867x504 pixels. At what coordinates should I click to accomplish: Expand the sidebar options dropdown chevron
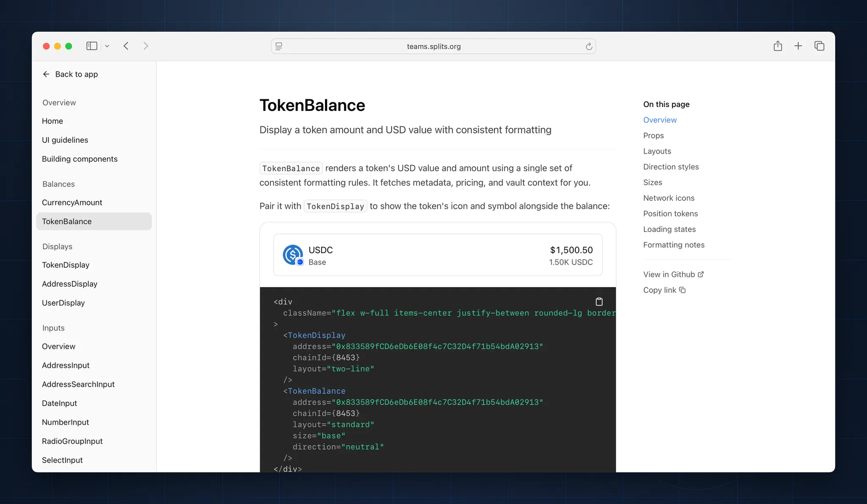coord(107,46)
